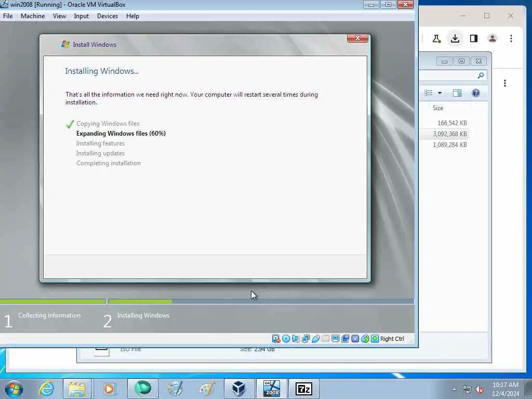Toggle the Chrome side panel icon
Image resolution: width=532 pixels, height=399 pixels.
[474, 38]
